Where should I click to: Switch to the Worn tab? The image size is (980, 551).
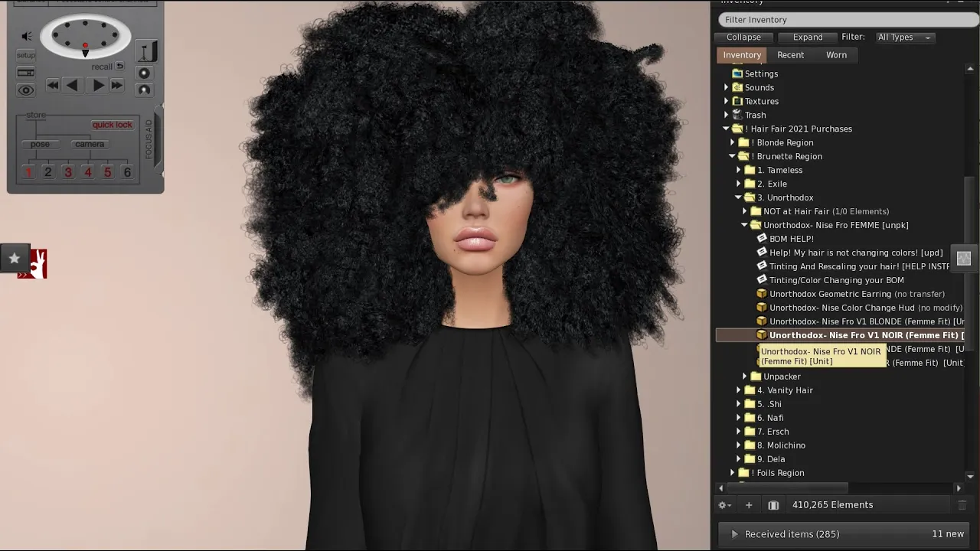[x=836, y=55]
